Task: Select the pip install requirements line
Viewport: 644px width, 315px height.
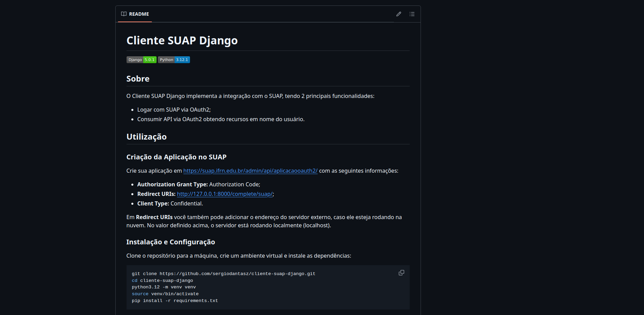Action: pos(175,300)
